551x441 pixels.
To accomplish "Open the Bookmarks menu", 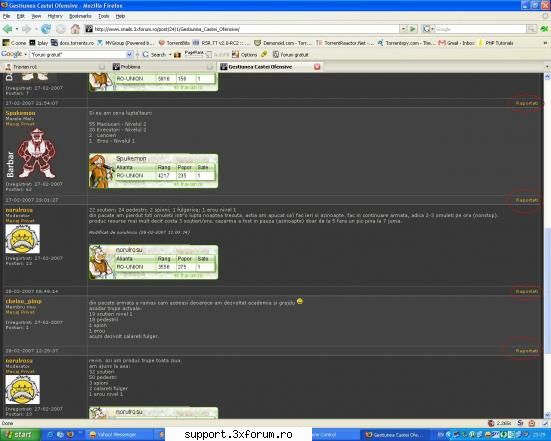I will (80, 16).
